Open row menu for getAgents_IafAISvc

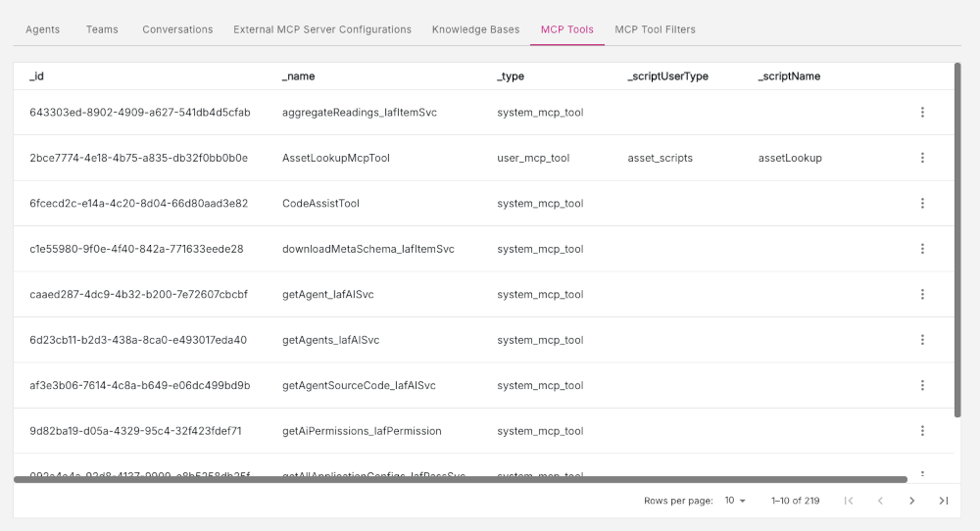(x=922, y=340)
